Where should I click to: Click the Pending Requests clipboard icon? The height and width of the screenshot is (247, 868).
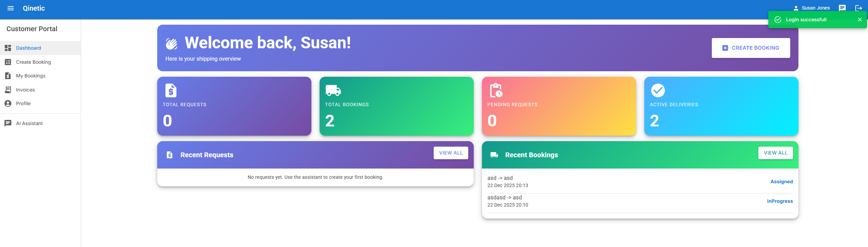tap(496, 90)
